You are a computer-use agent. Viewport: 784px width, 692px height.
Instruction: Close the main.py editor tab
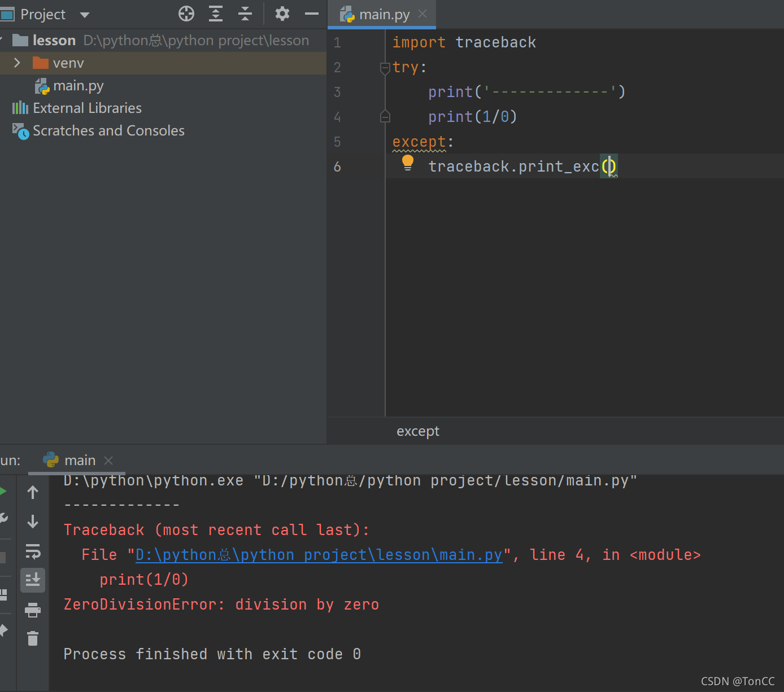tap(423, 14)
